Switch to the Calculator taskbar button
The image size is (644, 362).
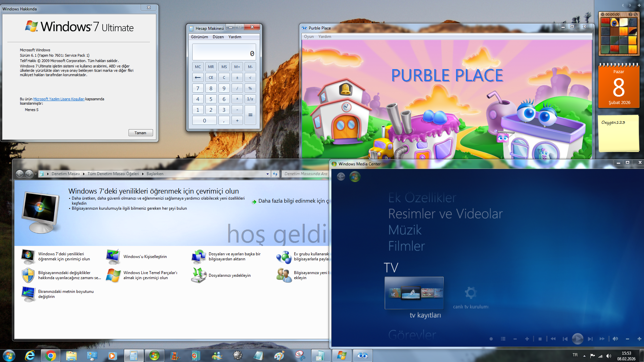(134, 356)
